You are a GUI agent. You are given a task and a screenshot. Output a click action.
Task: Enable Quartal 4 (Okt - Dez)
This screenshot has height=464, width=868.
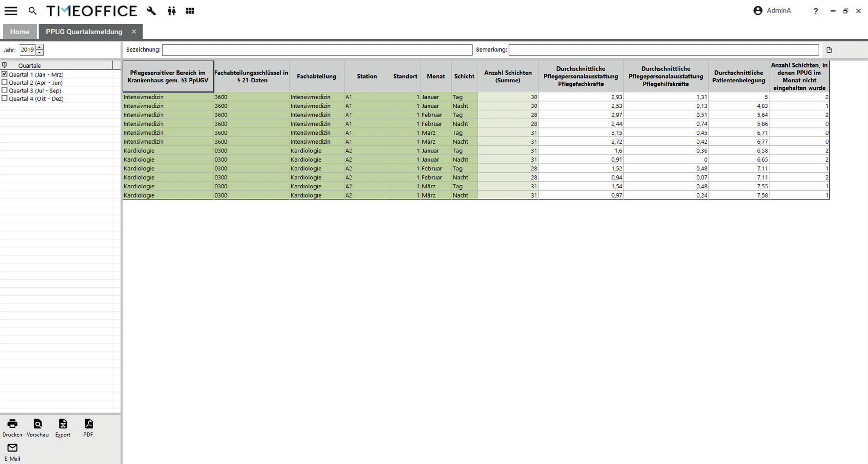(x=4, y=98)
